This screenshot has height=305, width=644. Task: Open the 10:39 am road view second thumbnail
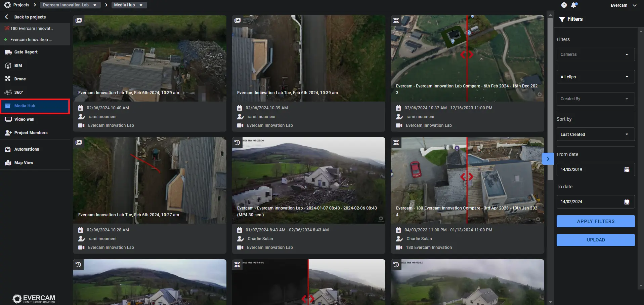(x=308, y=58)
